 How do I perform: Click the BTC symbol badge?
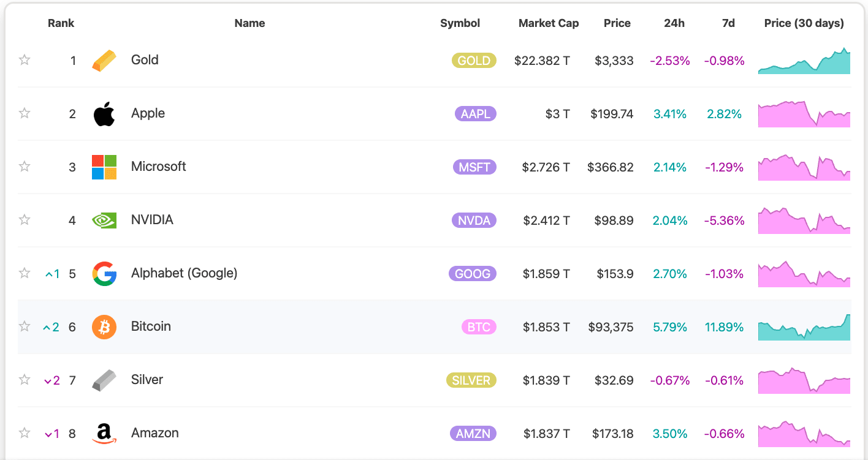click(479, 327)
